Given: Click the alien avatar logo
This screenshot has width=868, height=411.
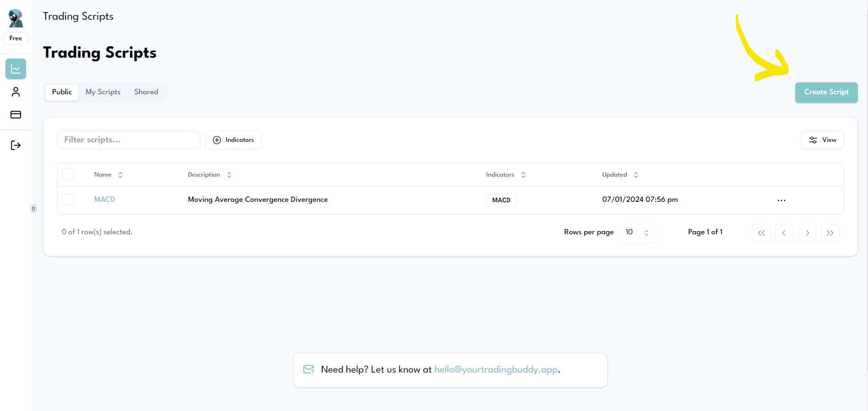Looking at the screenshot, I should coord(16,19).
